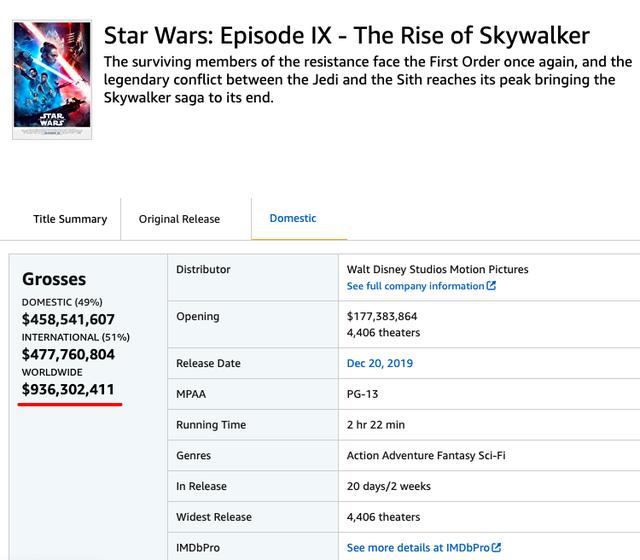
Task: Follow the Dec 20, 2019 release date link
Action: pos(379,363)
